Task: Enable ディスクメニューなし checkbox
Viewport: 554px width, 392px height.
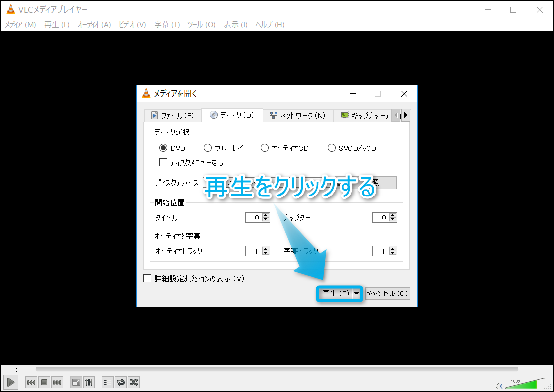Action: tap(163, 162)
